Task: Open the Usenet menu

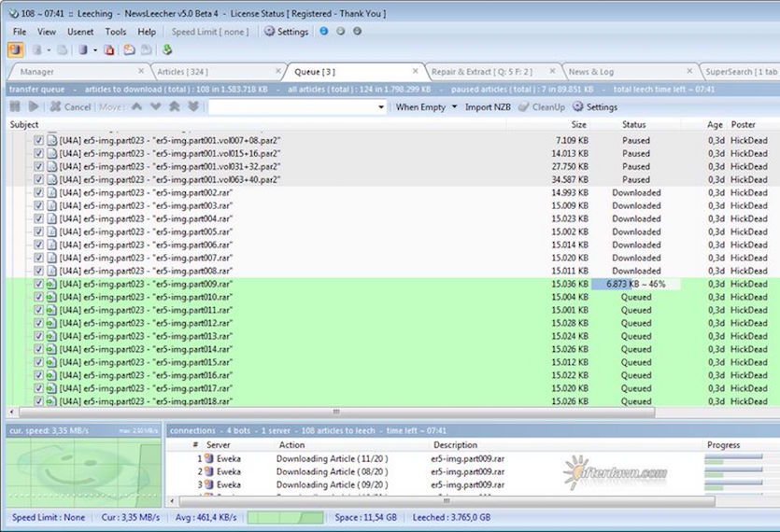Action: pyautogui.click(x=80, y=32)
